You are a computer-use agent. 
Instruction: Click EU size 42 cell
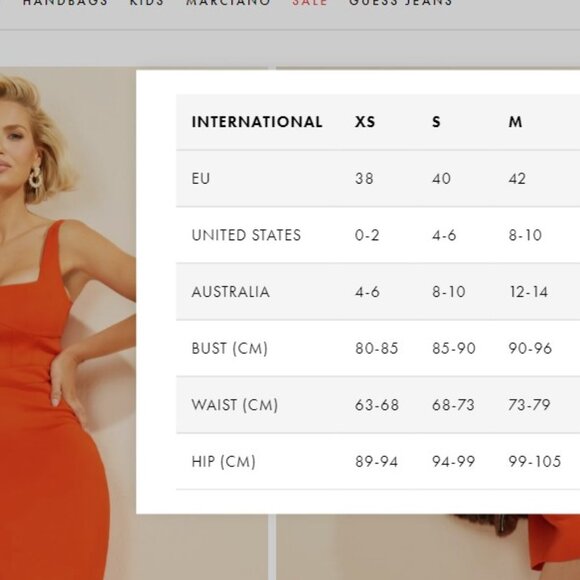click(517, 179)
